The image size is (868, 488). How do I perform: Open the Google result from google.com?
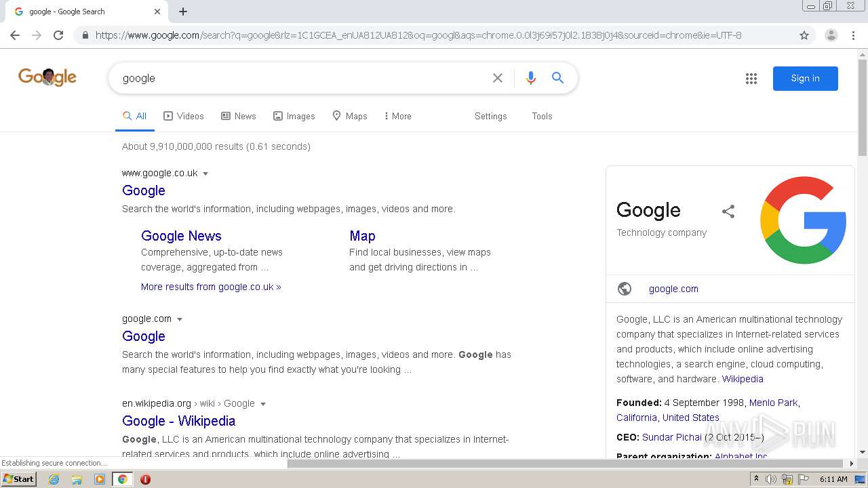point(144,336)
